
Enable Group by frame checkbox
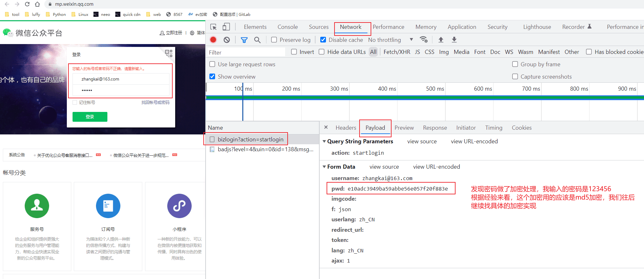pos(515,64)
